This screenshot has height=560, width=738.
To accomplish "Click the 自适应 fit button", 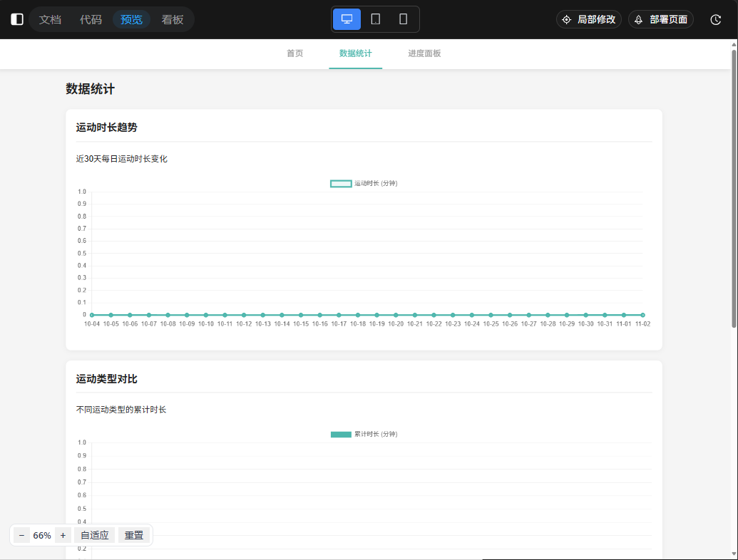I will 95,535.
